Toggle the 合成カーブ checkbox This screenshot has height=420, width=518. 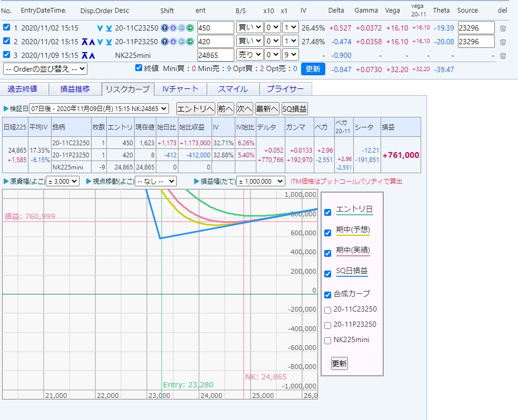(x=328, y=295)
